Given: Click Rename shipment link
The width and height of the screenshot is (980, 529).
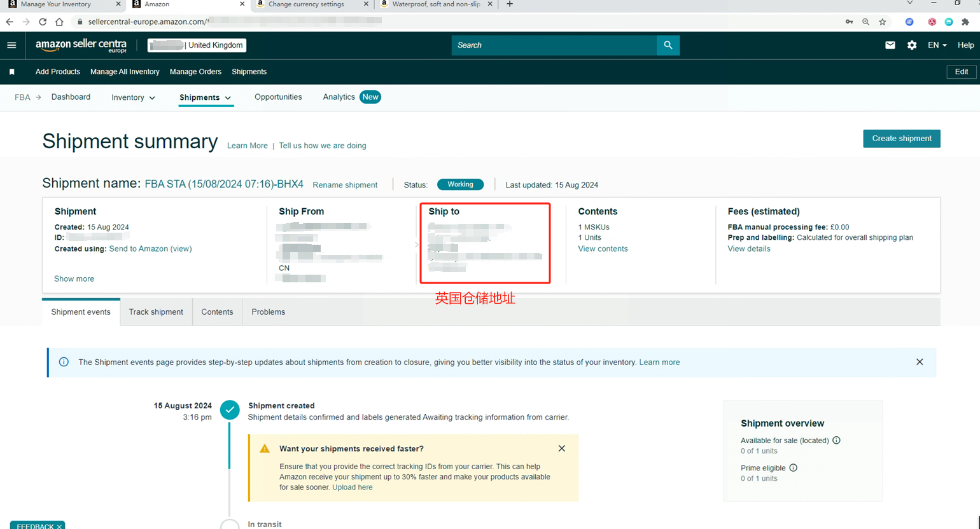Looking at the screenshot, I should tap(345, 185).
